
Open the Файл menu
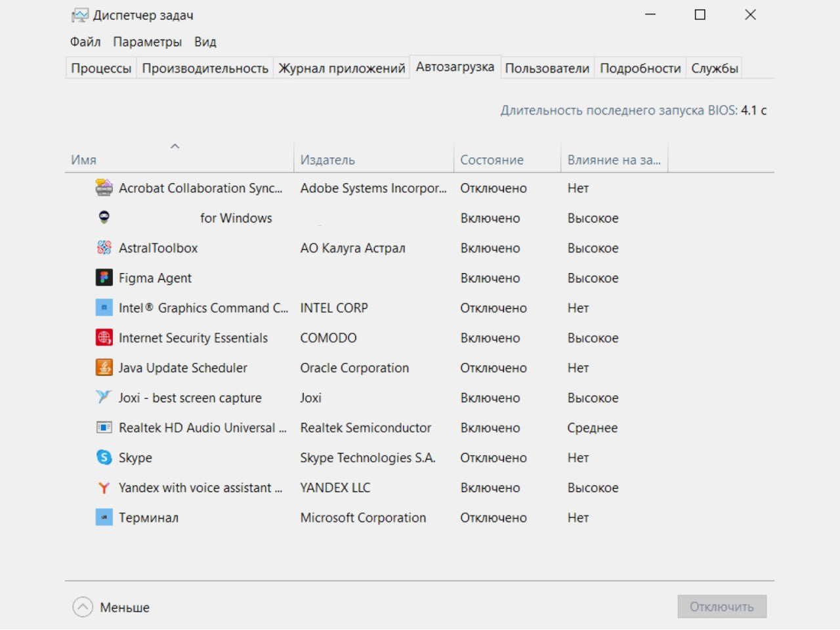85,42
